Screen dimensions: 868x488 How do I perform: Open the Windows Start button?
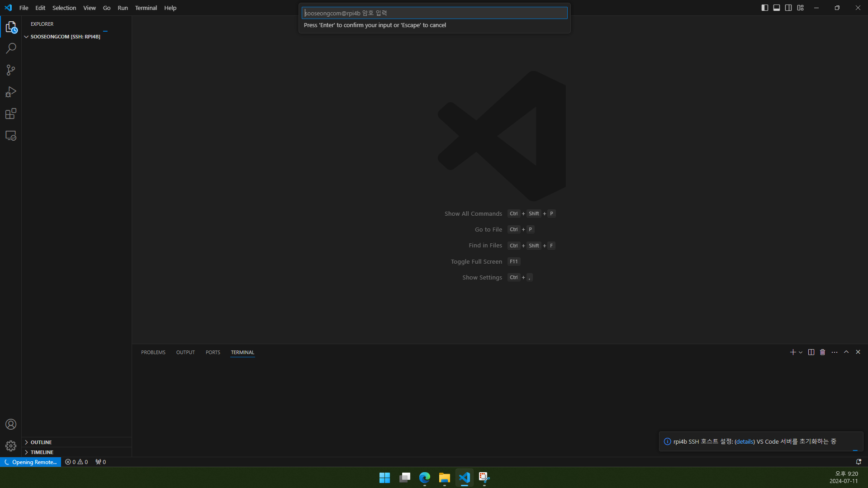[385, 478]
